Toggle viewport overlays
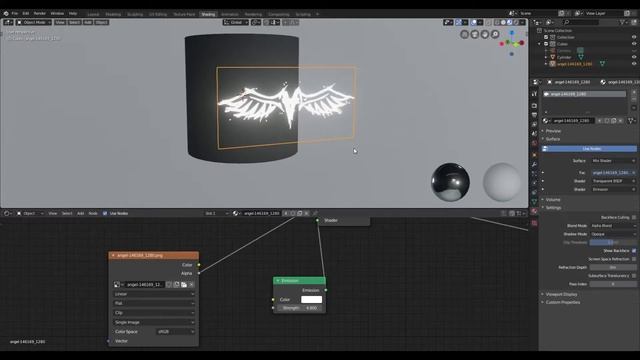640x360 pixels. [473, 22]
